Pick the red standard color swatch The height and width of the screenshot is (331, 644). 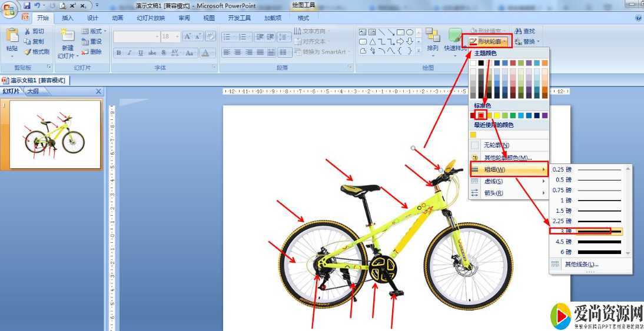(x=481, y=115)
